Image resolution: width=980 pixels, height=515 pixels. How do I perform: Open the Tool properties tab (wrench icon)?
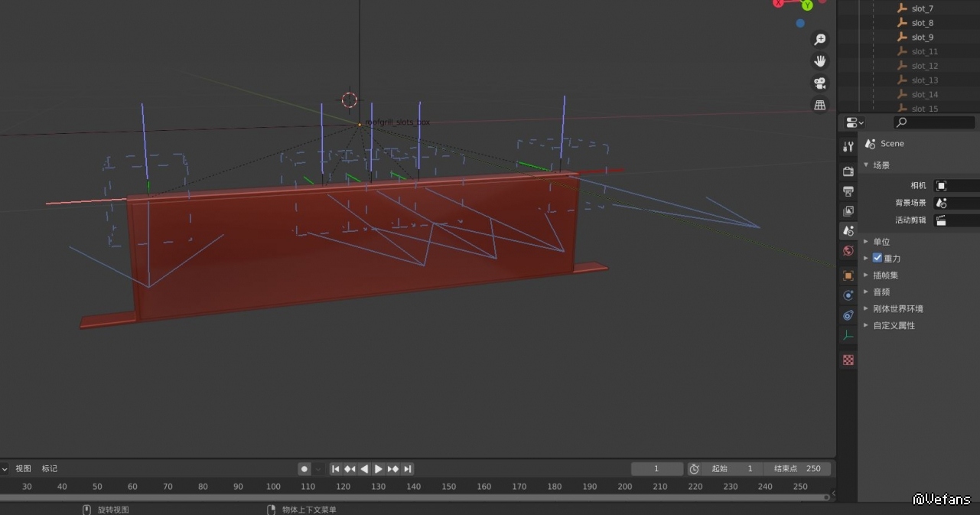click(848, 147)
